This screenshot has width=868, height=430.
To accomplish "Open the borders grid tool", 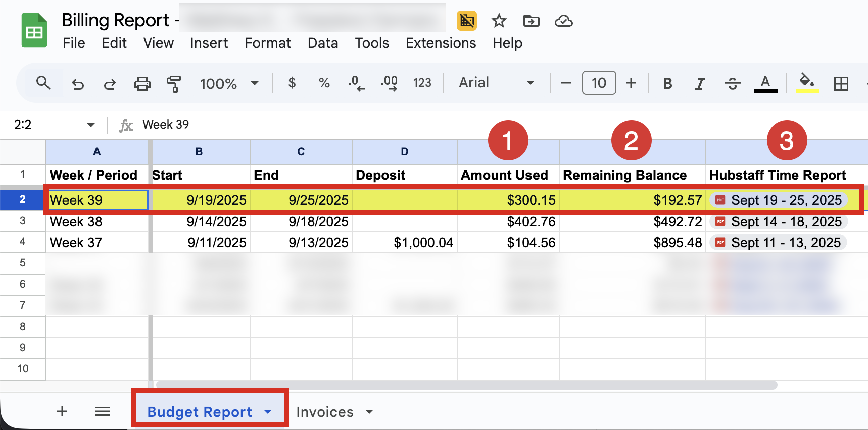I will 841,83.
